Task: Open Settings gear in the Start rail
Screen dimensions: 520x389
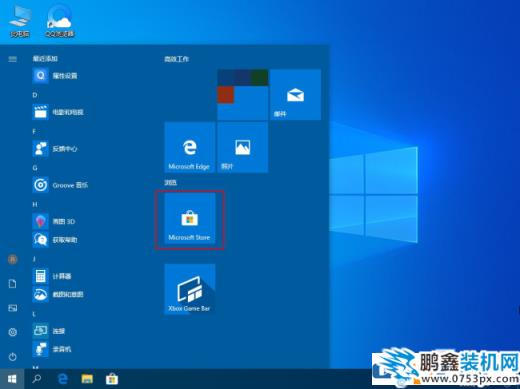Action: point(12,332)
